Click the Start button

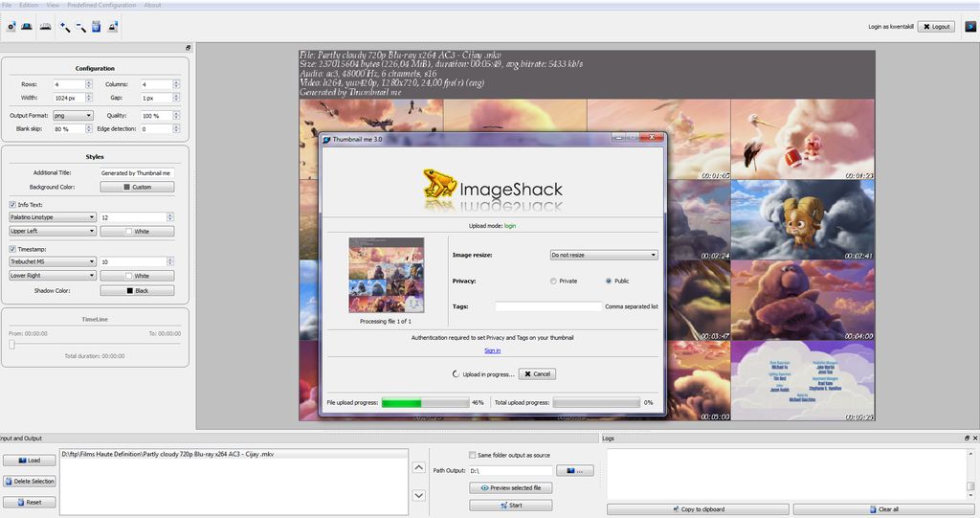(x=511, y=505)
